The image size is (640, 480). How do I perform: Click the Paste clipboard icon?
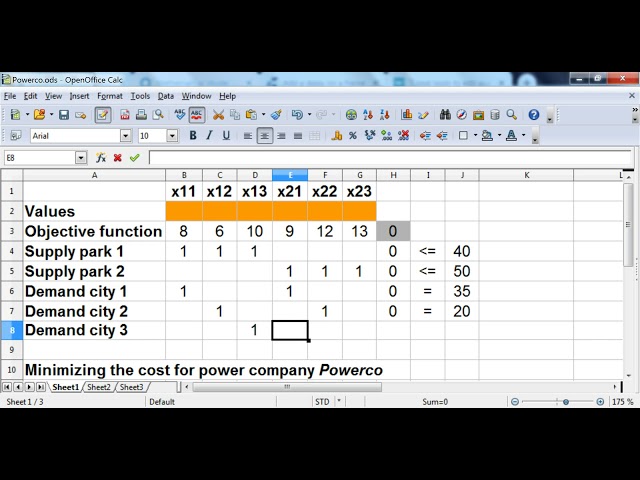click(x=251, y=115)
